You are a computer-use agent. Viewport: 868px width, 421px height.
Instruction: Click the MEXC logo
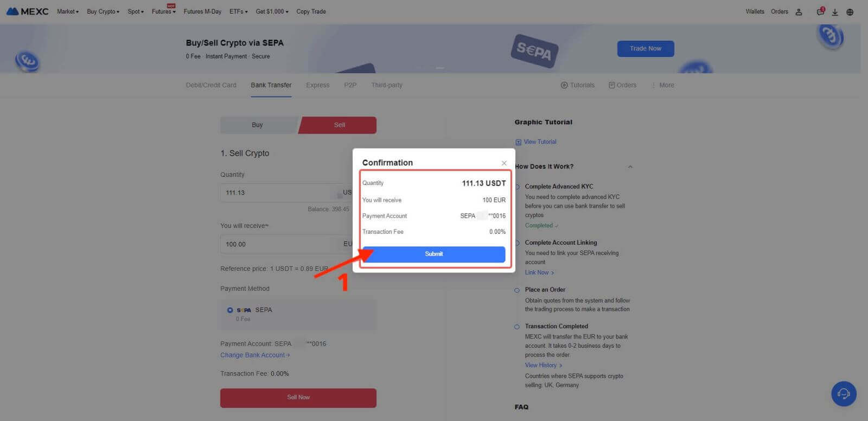27,11
